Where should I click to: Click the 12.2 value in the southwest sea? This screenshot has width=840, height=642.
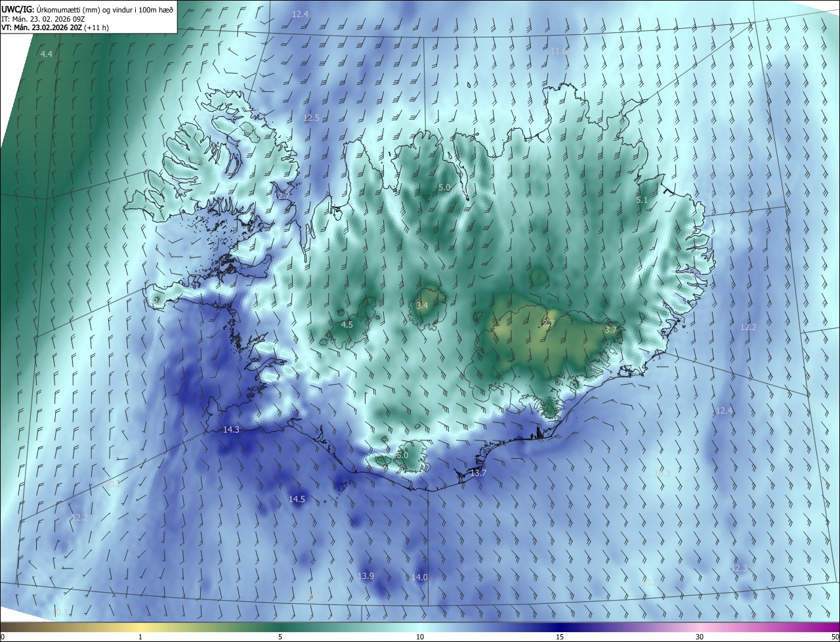click(x=79, y=517)
